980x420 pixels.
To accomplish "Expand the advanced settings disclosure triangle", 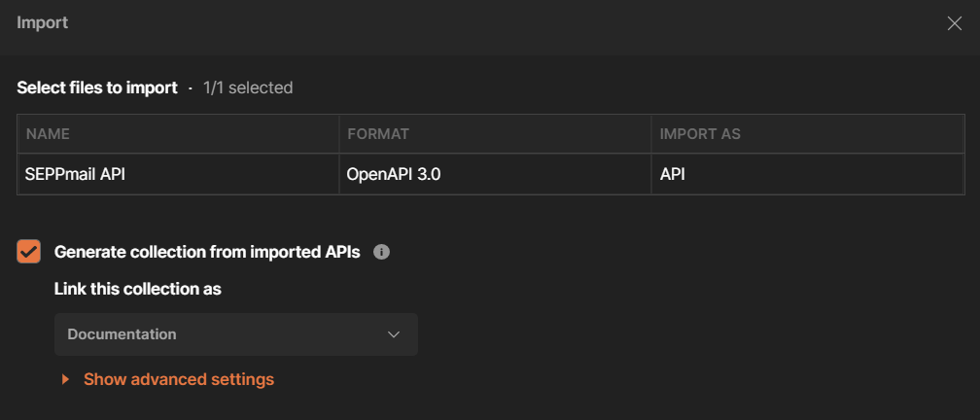I will pos(65,379).
